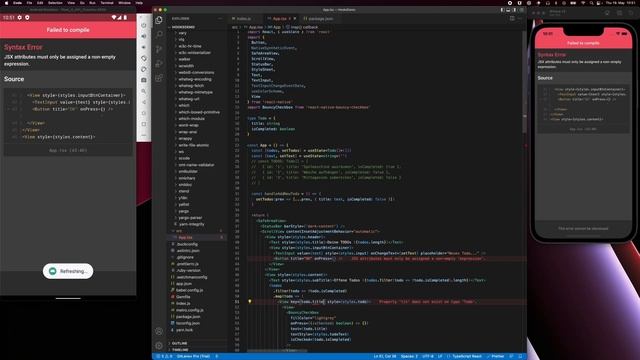This screenshot has width=640, height=360.
Task: Open the Explorer view in activity bar
Action: (x=159, y=20)
